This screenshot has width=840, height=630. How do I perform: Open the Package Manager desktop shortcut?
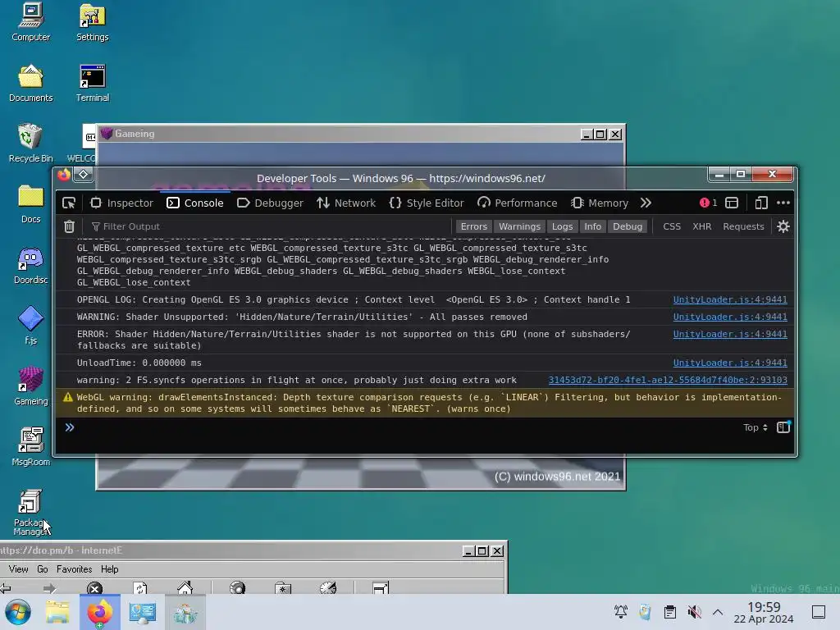[30, 513]
